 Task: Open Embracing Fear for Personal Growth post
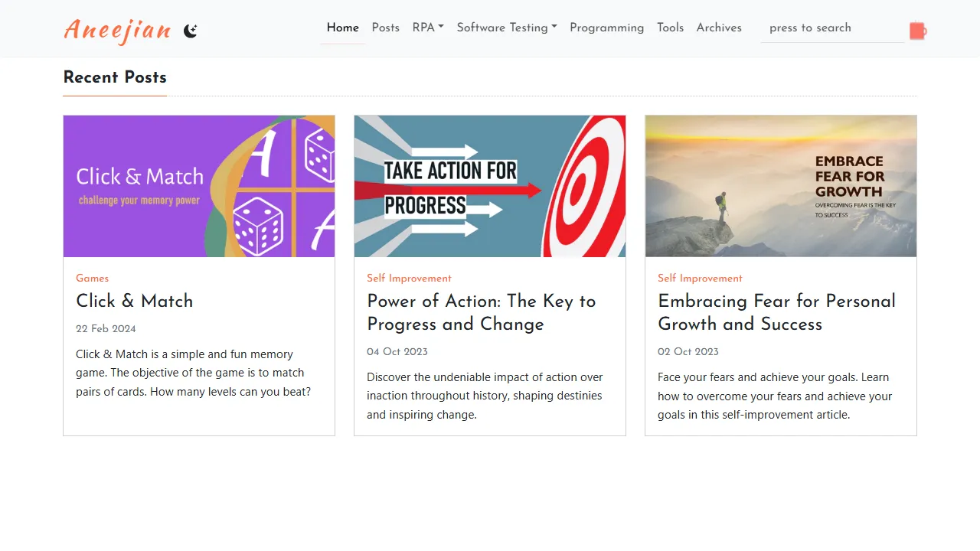click(x=776, y=312)
